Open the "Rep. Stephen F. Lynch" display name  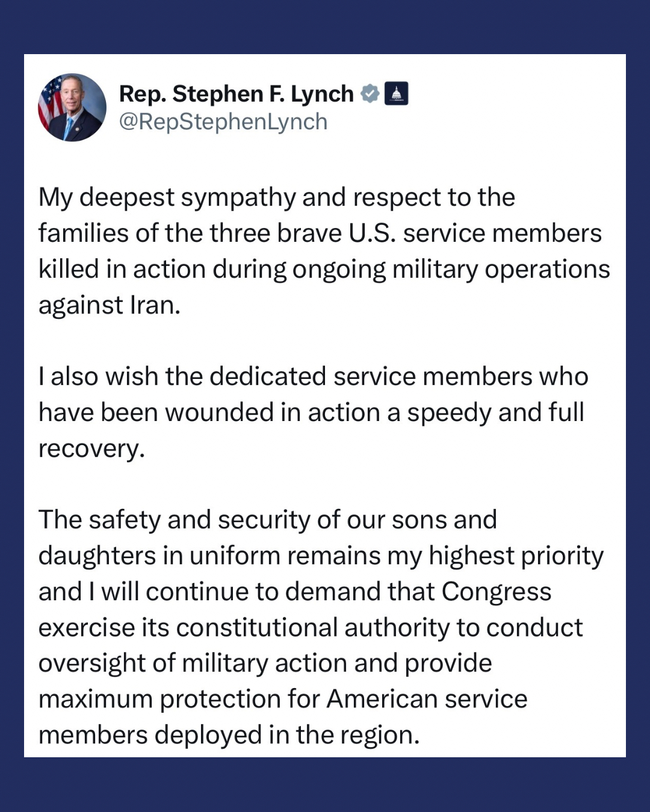[236, 94]
